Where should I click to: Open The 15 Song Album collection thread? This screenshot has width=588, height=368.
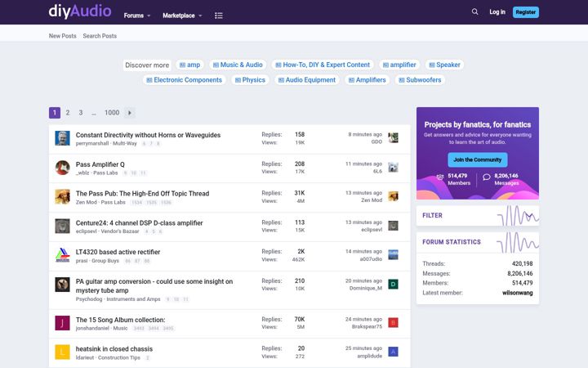(120, 320)
